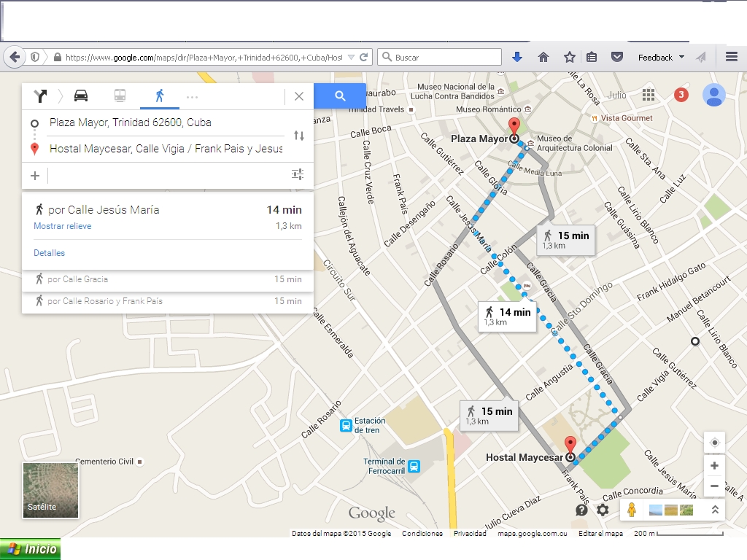Screen dimensions: 747x560
Task: Click the Museo de Arquitectura Colonial marker
Action: click(x=530, y=143)
